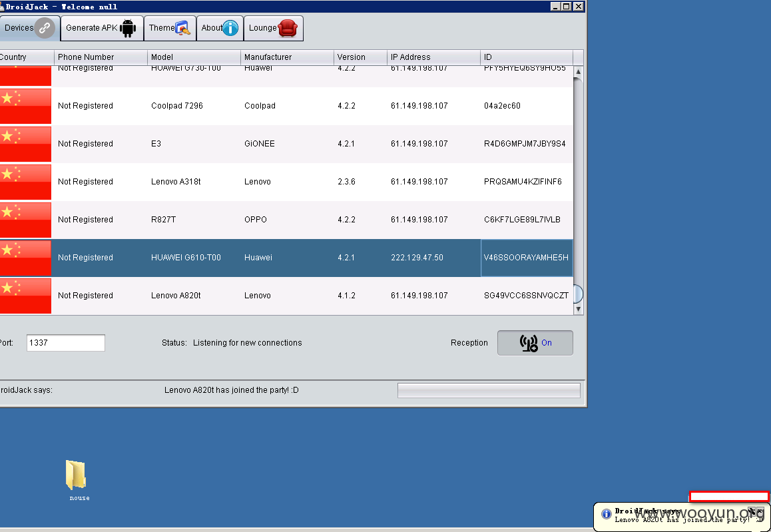Sort by Manufacturer column header
This screenshot has height=532, width=771.
tap(287, 57)
